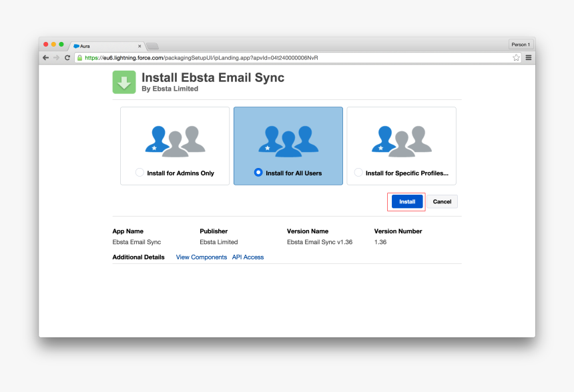Open the API Access link
574x392 pixels.
(248, 257)
